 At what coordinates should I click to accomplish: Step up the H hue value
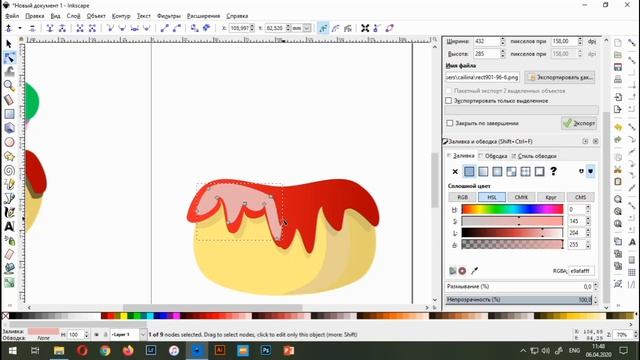[x=588, y=207]
